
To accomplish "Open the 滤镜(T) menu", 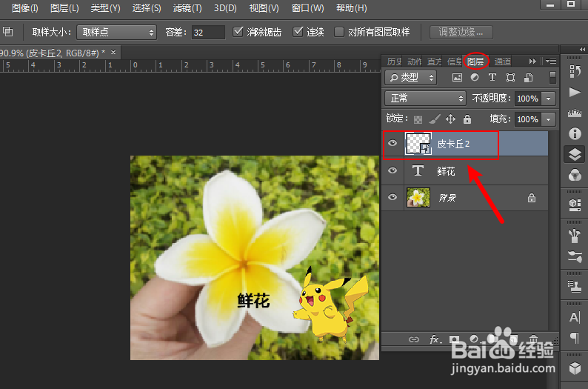I will tap(187, 8).
